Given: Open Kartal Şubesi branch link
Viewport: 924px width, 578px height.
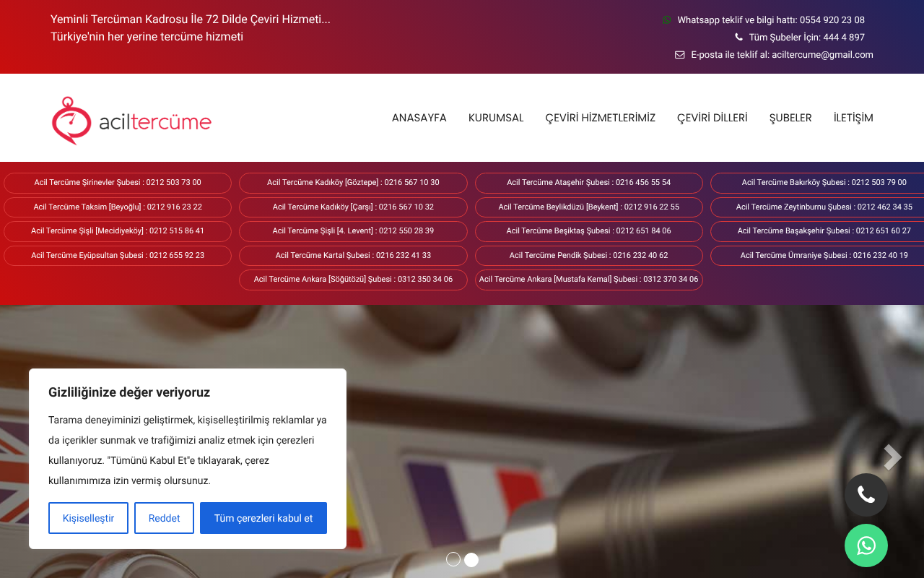Looking at the screenshot, I should pyautogui.click(x=353, y=256).
